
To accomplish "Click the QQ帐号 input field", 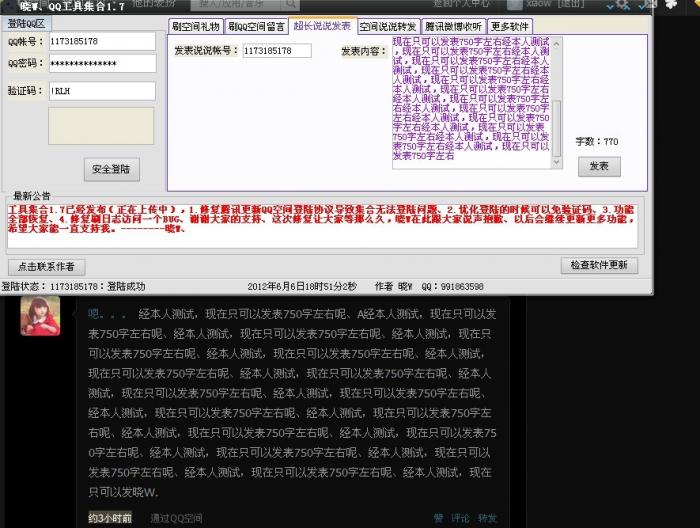I will point(102,42).
